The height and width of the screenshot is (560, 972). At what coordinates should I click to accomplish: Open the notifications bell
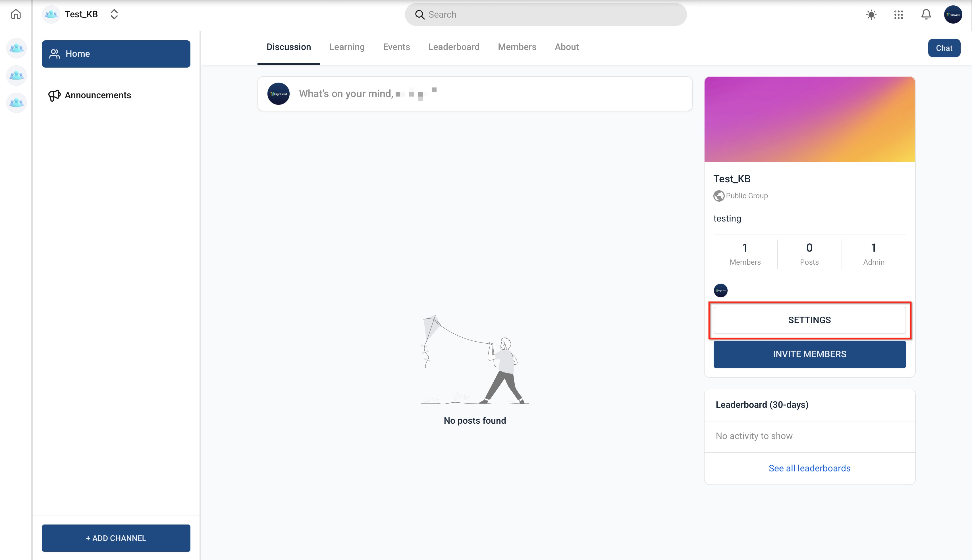926,14
